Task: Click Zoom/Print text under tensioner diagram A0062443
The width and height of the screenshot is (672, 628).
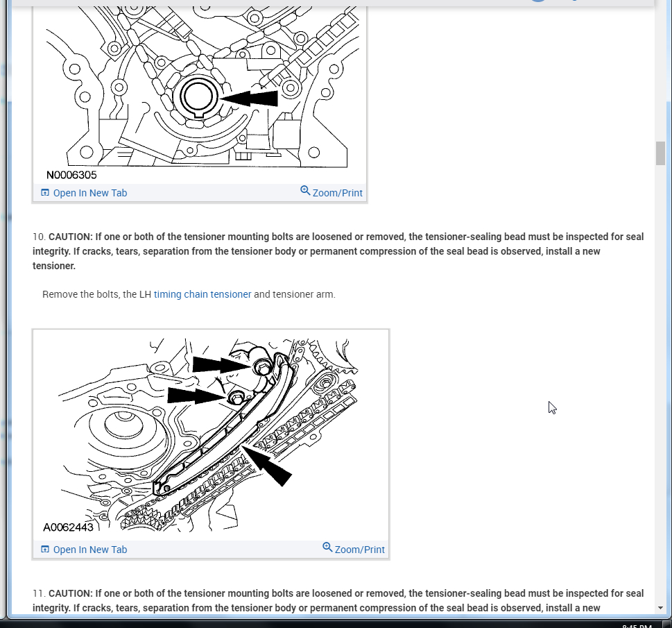Action: coord(359,550)
